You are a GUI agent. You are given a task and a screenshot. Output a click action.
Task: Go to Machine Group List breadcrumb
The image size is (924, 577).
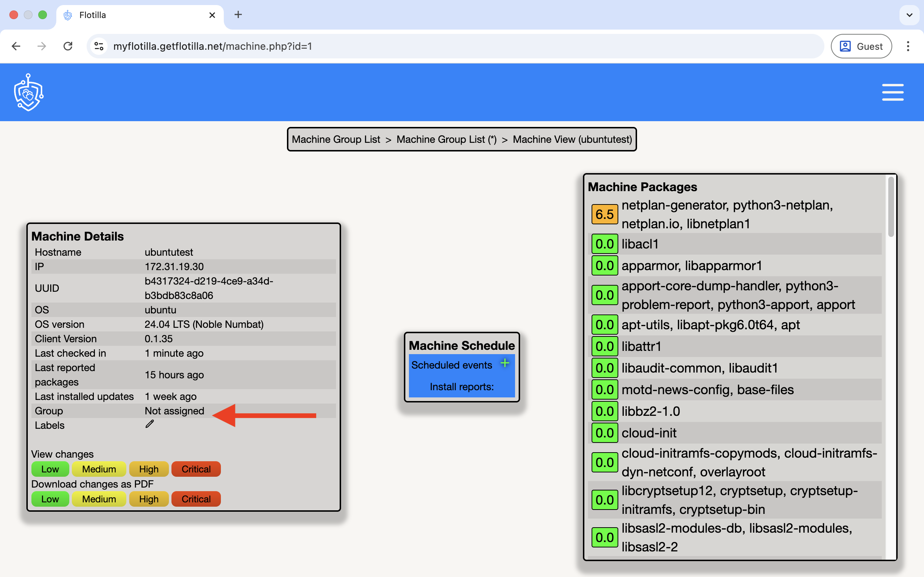[336, 139]
